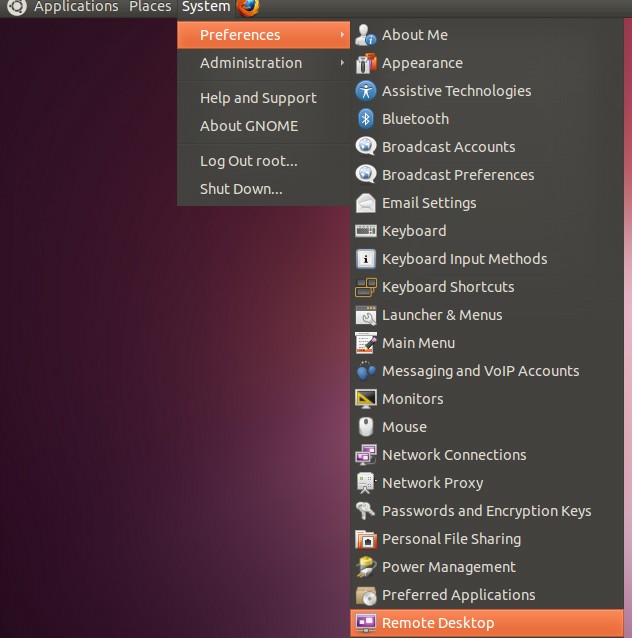Select the Broadcast Accounts label
Image resolution: width=632 pixels, height=638 pixels.
[448, 147]
